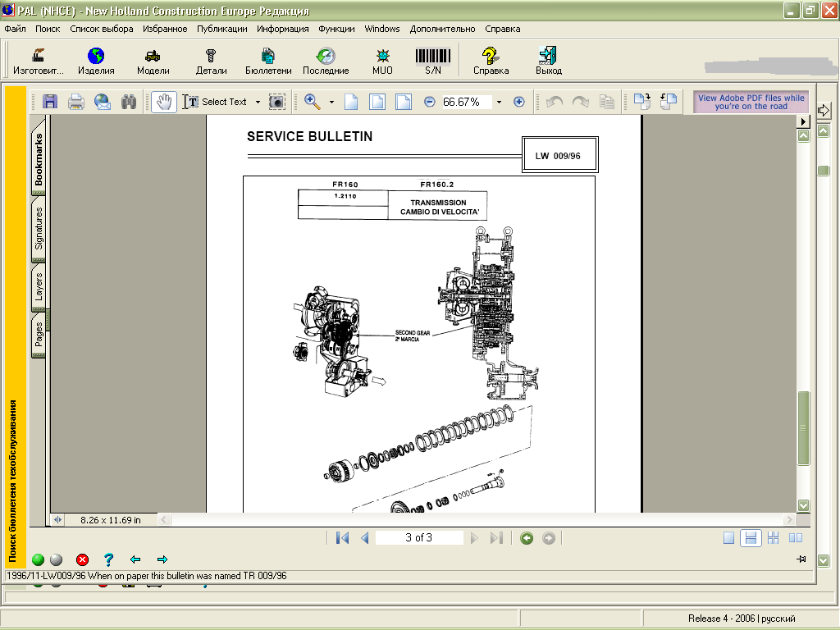Click the green Previous View button
840x630 pixels.
tap(527, 538)
